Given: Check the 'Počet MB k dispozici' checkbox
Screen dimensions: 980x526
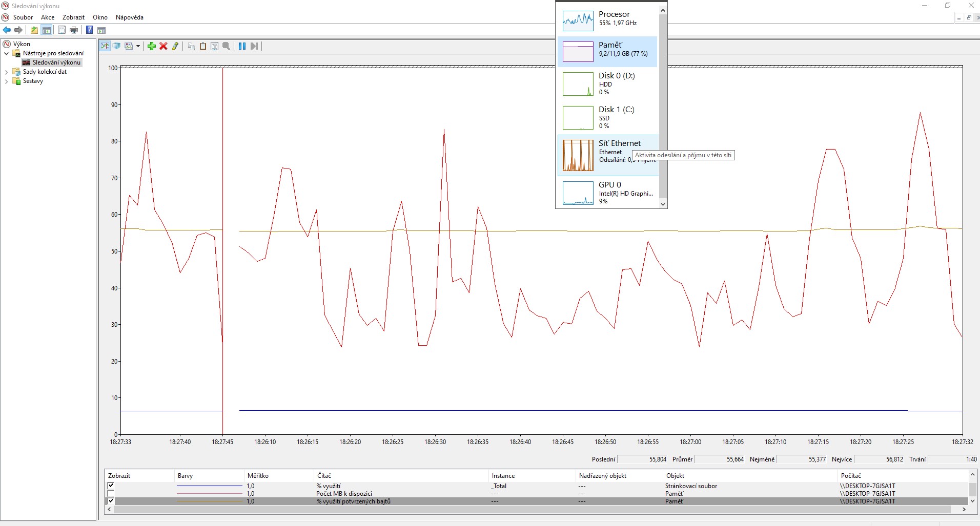Looking at the screenshot, I should [111, 494].
